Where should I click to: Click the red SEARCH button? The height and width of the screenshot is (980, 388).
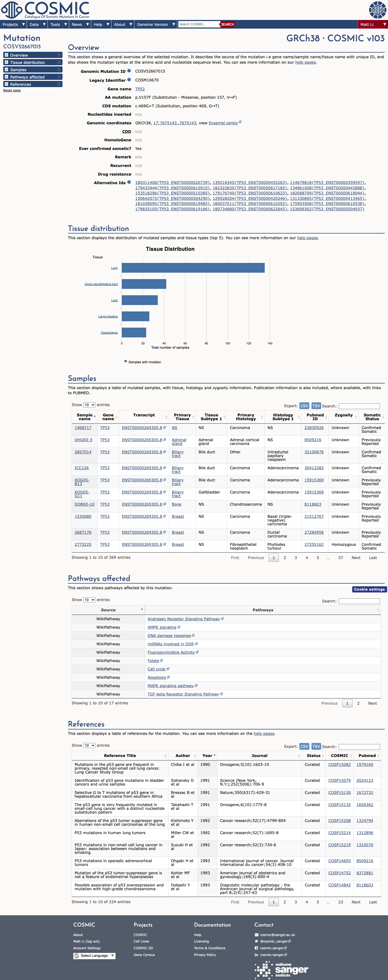point(227,24)
